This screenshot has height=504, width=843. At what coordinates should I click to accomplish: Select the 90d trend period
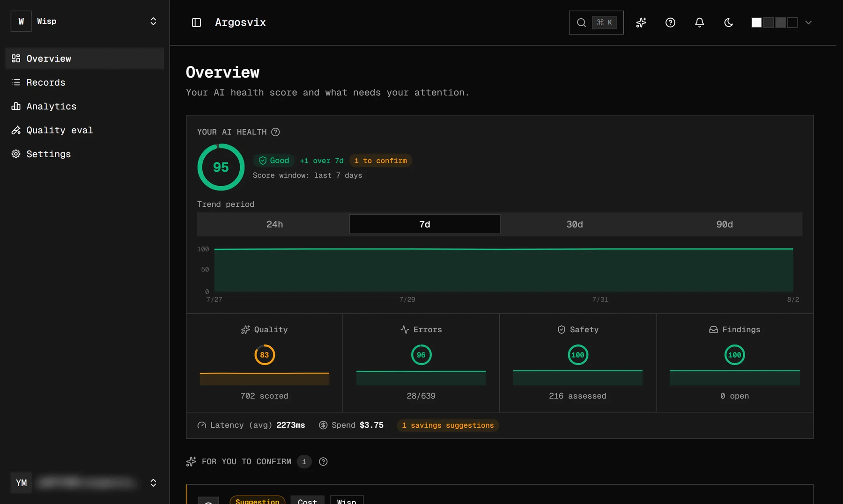coord(724,224)
